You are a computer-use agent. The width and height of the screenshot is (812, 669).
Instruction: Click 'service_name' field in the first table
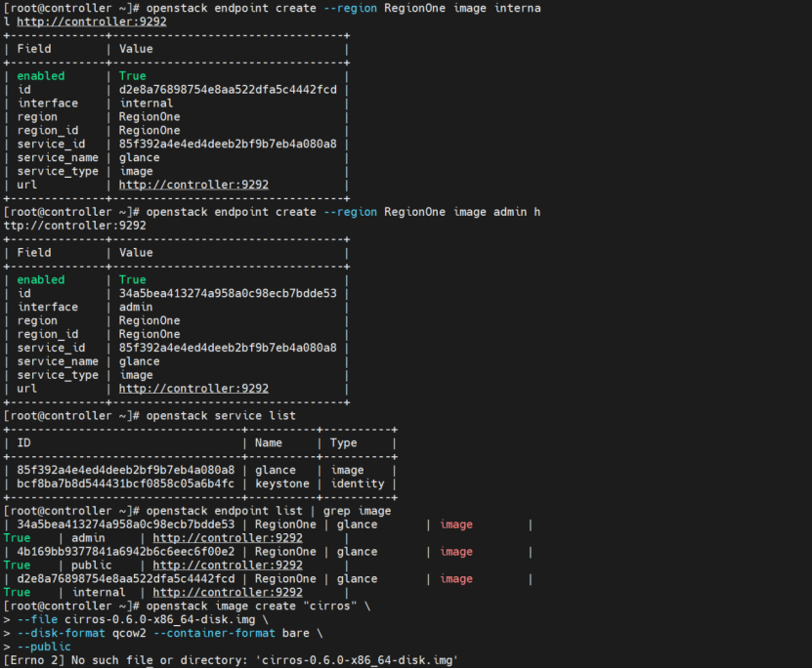[58, 158]
